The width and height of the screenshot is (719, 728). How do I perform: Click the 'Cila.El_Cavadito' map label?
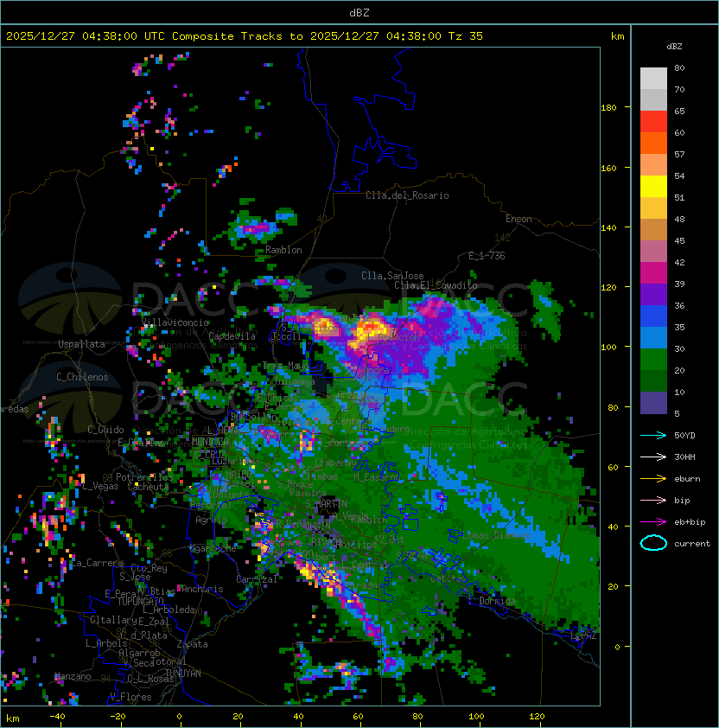pyautogui.click(x=436, y=285)
